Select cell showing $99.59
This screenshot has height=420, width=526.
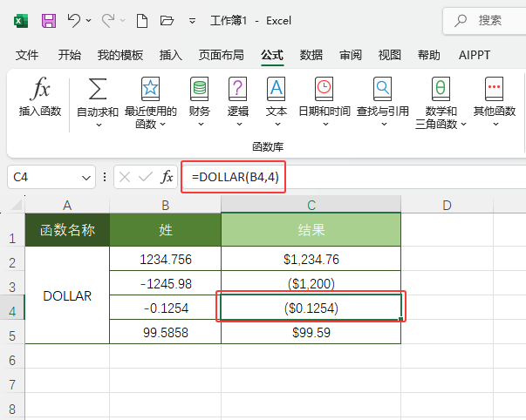(x=311, y=332)
